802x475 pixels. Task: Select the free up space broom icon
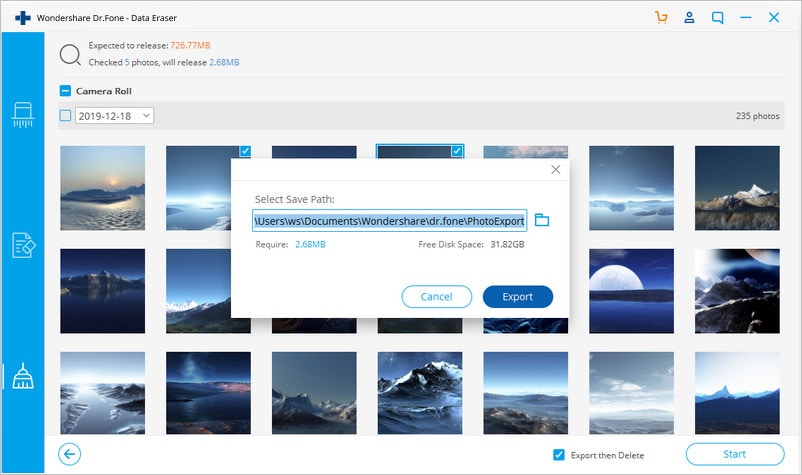point(23,376)
